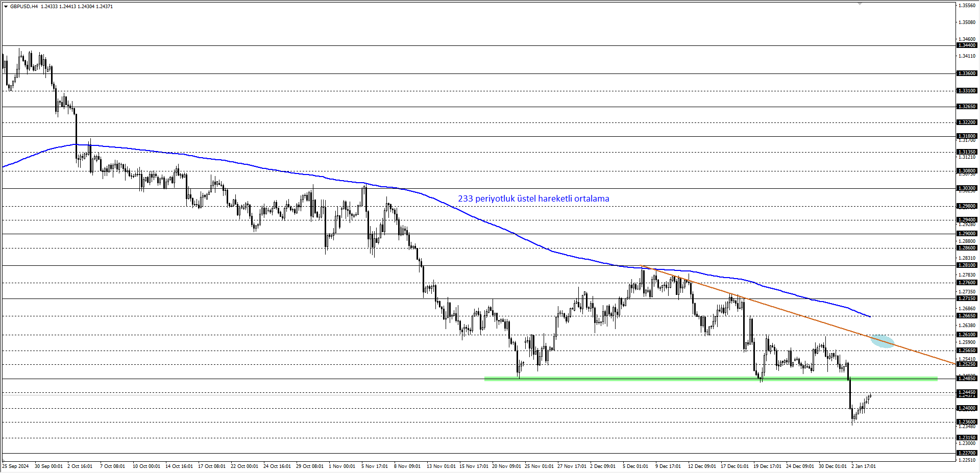Click the 1.26650 price level label
The image size is (980, 473).
tap(967, 316)
